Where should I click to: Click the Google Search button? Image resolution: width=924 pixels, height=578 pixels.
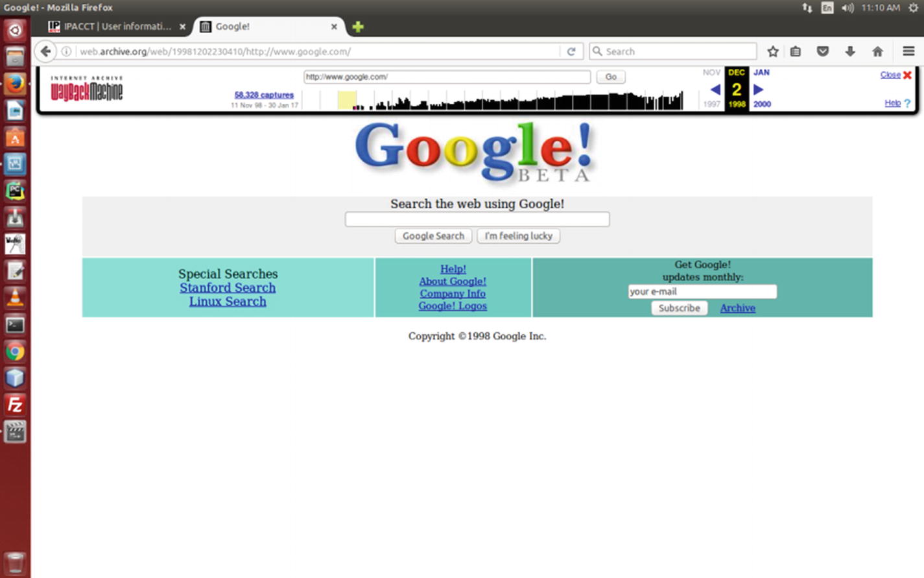433,236
